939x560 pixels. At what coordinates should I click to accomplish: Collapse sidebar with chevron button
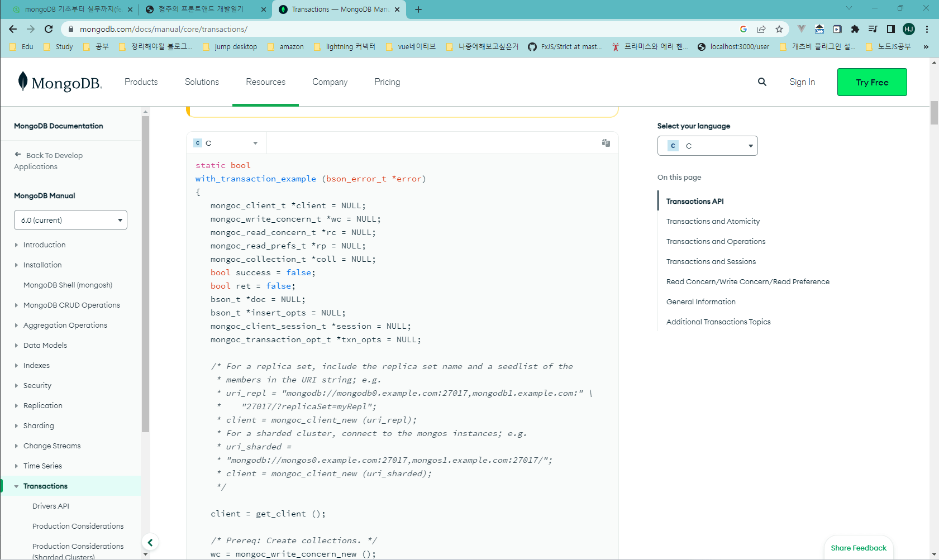click(x=150, y=542)
